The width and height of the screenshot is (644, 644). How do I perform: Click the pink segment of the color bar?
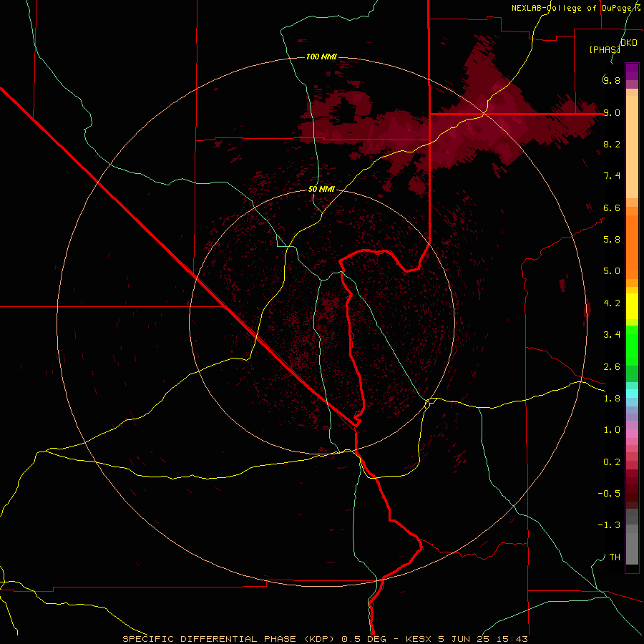tap(632, 434)
